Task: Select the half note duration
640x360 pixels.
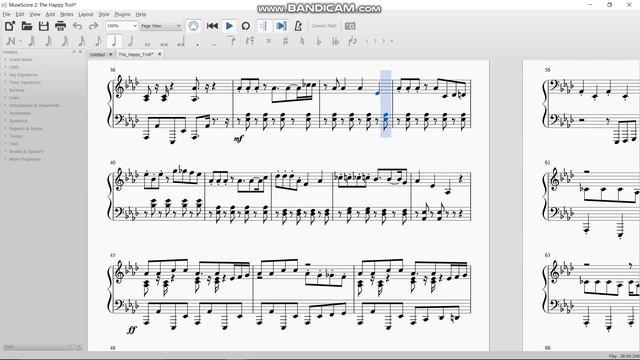Action: coord(131,41)
